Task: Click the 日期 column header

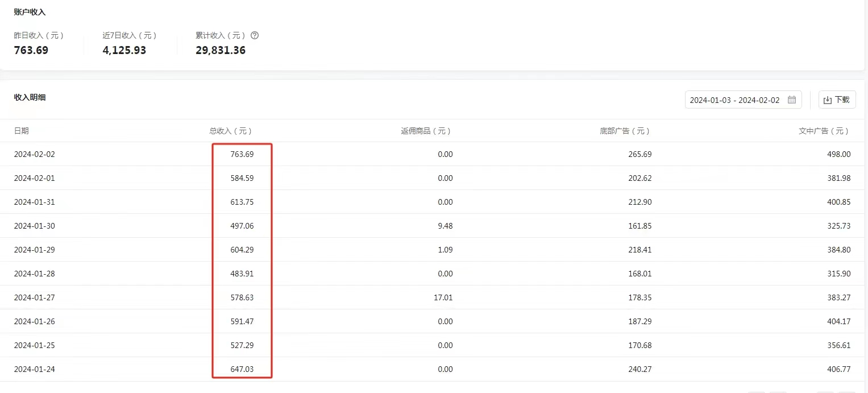Action: point(22,131)
